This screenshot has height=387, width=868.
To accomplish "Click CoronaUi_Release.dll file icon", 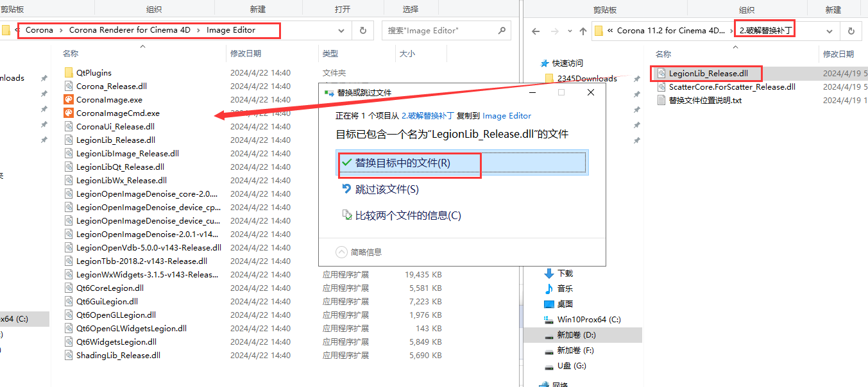I will [69, 126].
